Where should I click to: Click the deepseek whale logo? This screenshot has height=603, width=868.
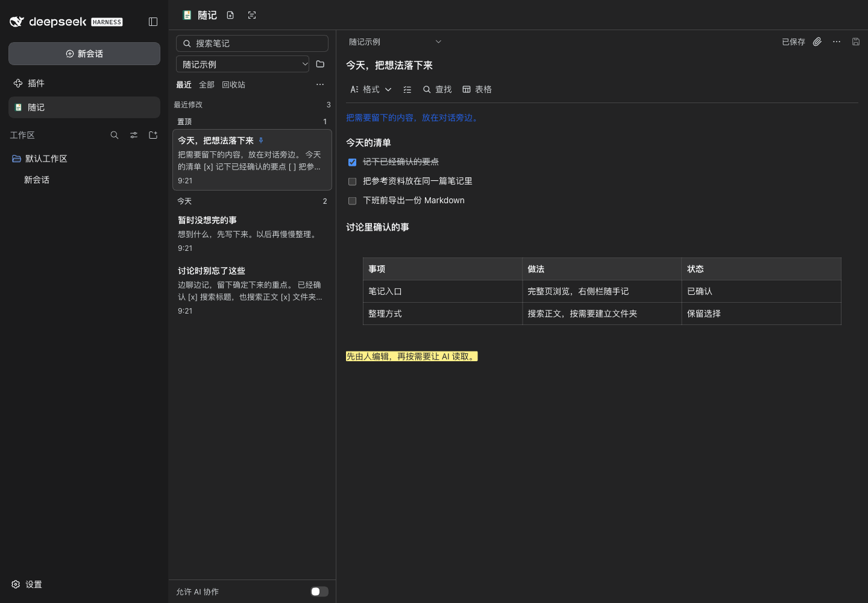pos(17,22)
